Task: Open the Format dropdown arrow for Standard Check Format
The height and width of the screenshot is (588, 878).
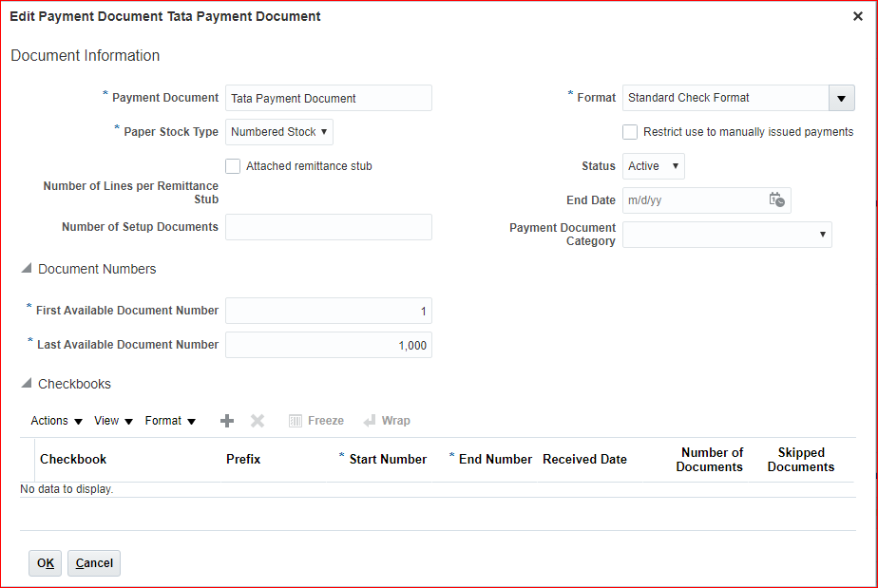Action: click(841, 98)
